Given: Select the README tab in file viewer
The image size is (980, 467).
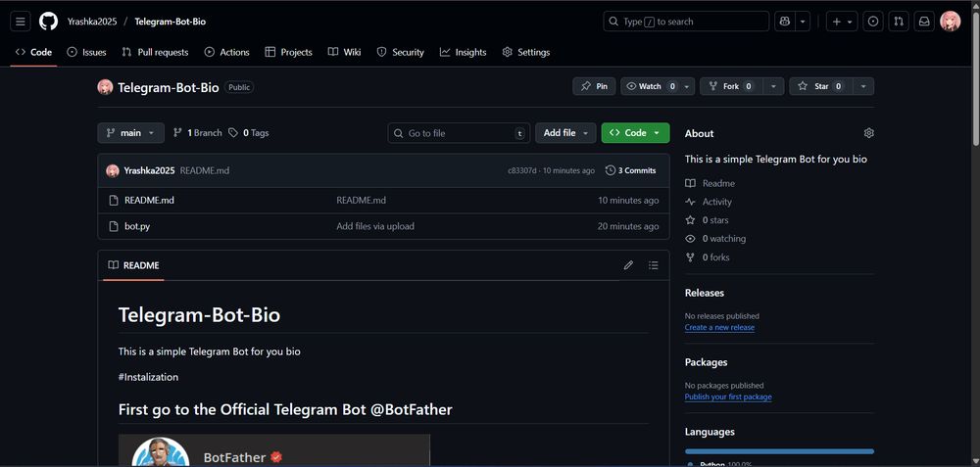Looking at the screenshot, I should point(133,265).
